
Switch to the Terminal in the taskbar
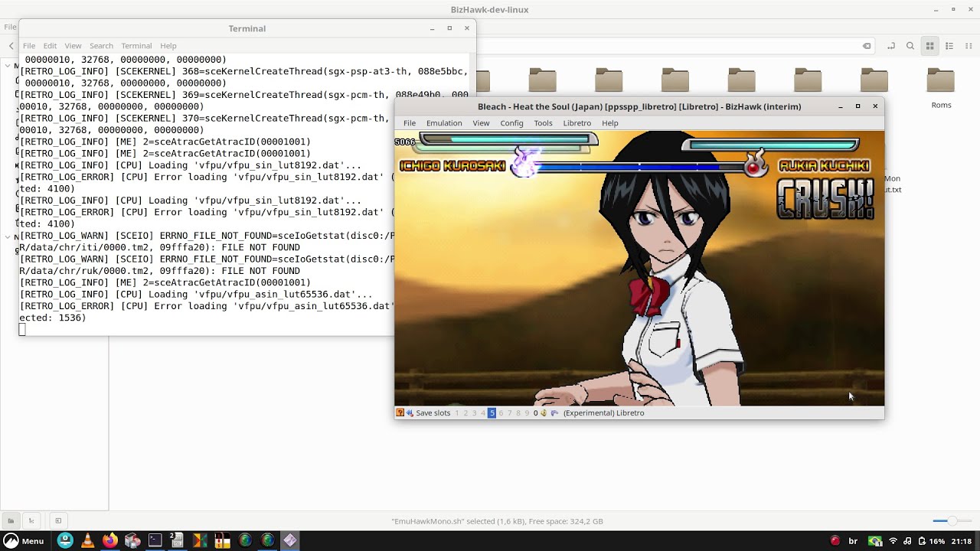[x=155, y=541]
